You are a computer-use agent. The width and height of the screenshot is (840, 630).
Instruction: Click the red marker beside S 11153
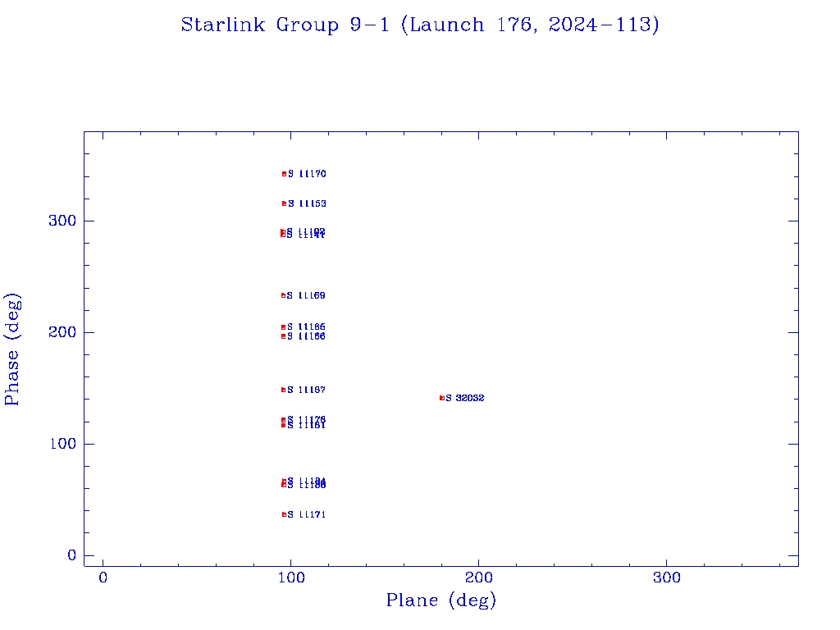[x=285, y=203]
